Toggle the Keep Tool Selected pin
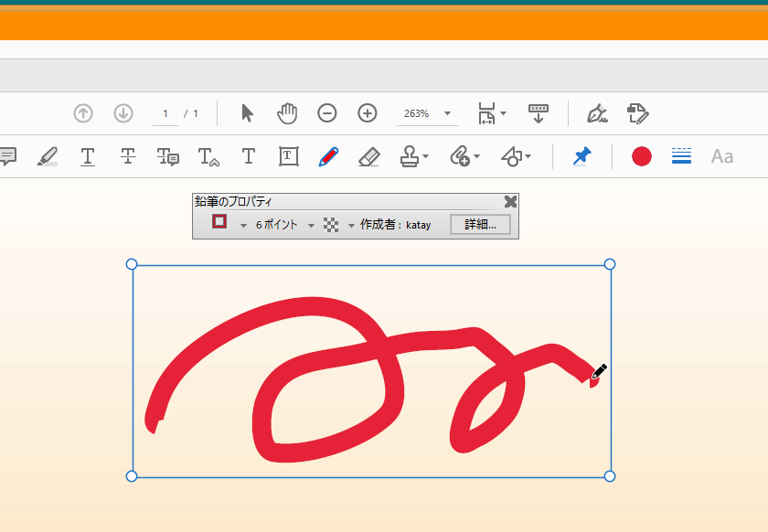Image resolution: width=768 pixels, height=532 pixels. click(581, 156)
